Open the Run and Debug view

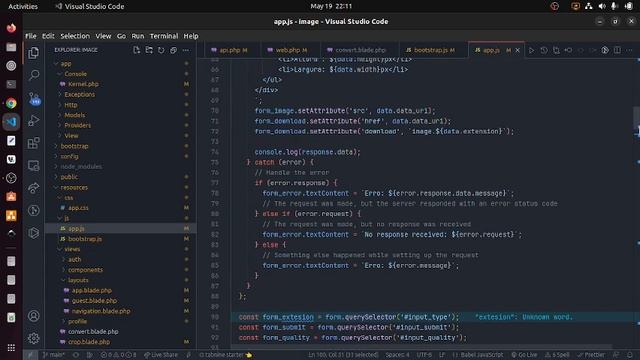pyautogui.click(x=34, y=120)
